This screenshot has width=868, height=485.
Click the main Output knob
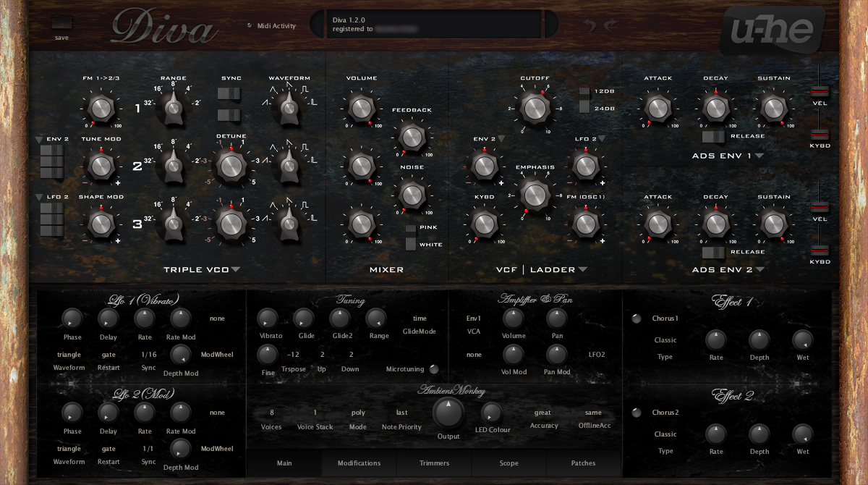click(x=448, y=413)
